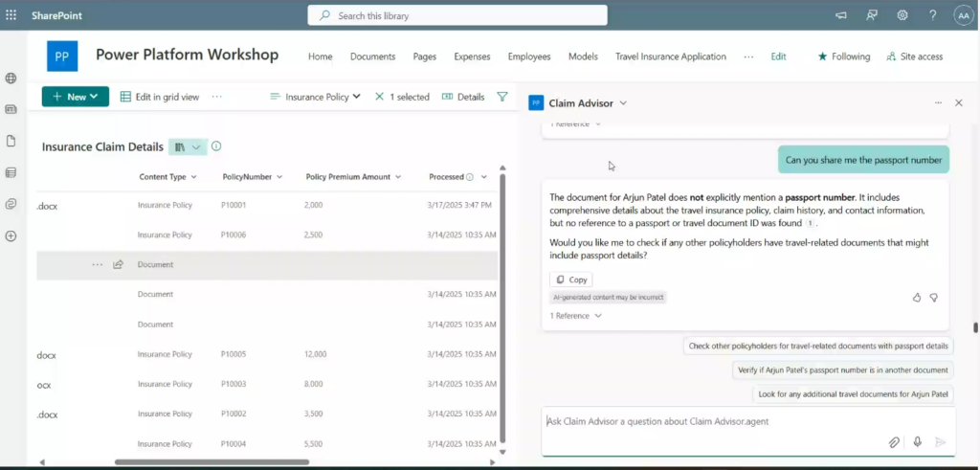Open the Pages nav item
This screenshot has width=980, height=470.
424,56
